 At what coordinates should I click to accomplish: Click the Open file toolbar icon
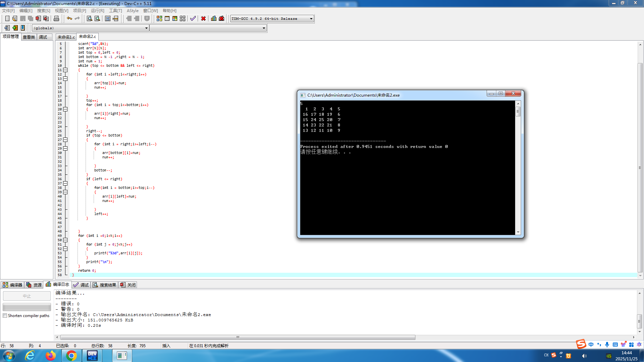click(15, 18)
